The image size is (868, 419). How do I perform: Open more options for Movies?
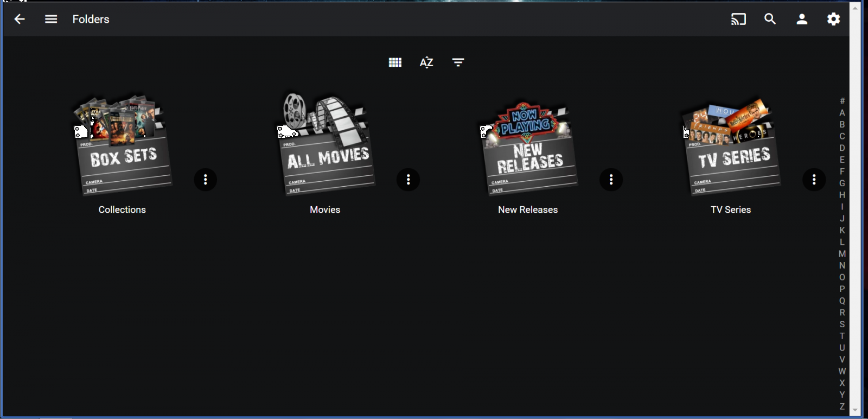(x=409, y=180)
